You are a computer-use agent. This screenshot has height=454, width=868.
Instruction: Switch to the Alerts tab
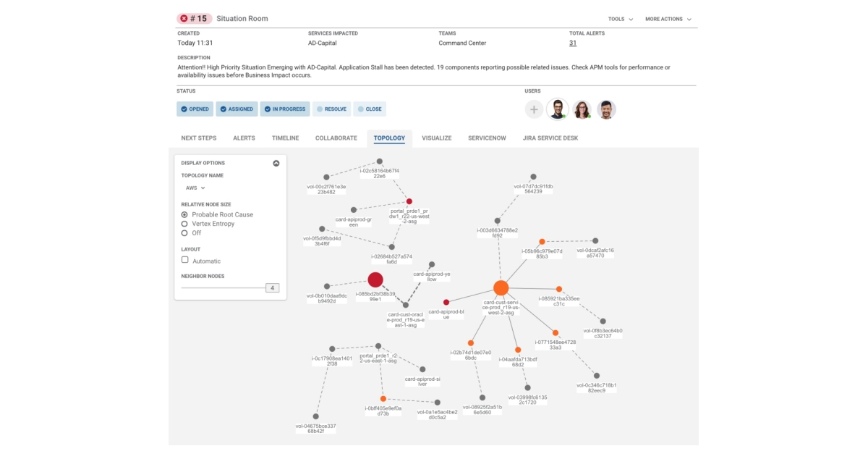(x=244, y=137)
